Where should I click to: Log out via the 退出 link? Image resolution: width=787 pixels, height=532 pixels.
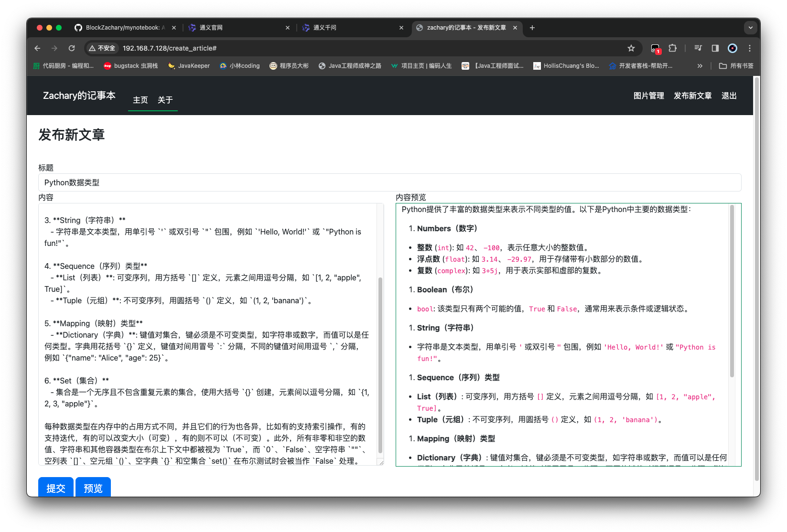[729, 96]
